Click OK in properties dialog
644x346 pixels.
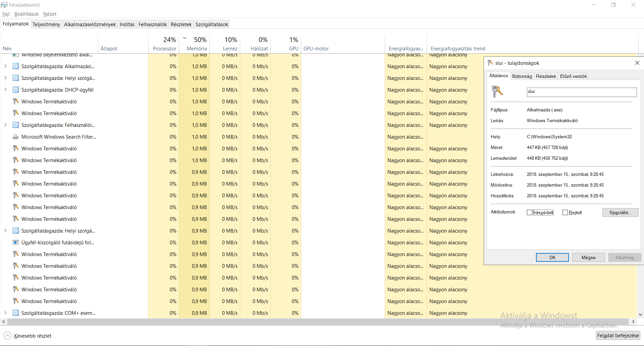pos(552,257)
